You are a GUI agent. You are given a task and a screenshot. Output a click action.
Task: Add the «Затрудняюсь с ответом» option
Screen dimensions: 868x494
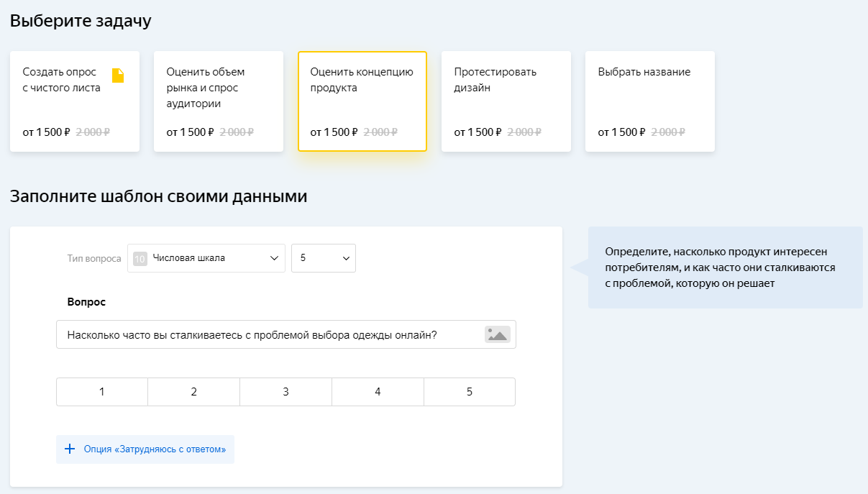tap(155, 449)
